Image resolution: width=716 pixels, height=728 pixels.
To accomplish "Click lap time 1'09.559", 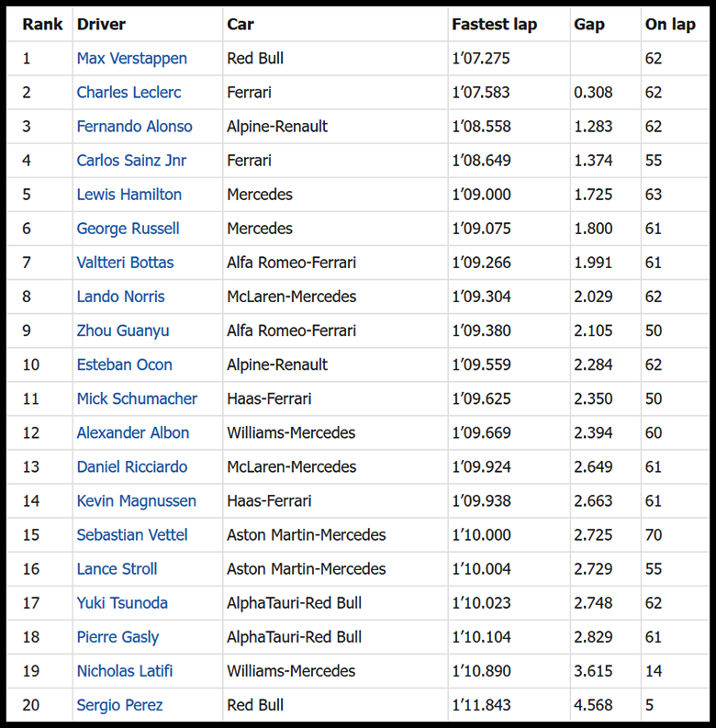I will point(482,365).
